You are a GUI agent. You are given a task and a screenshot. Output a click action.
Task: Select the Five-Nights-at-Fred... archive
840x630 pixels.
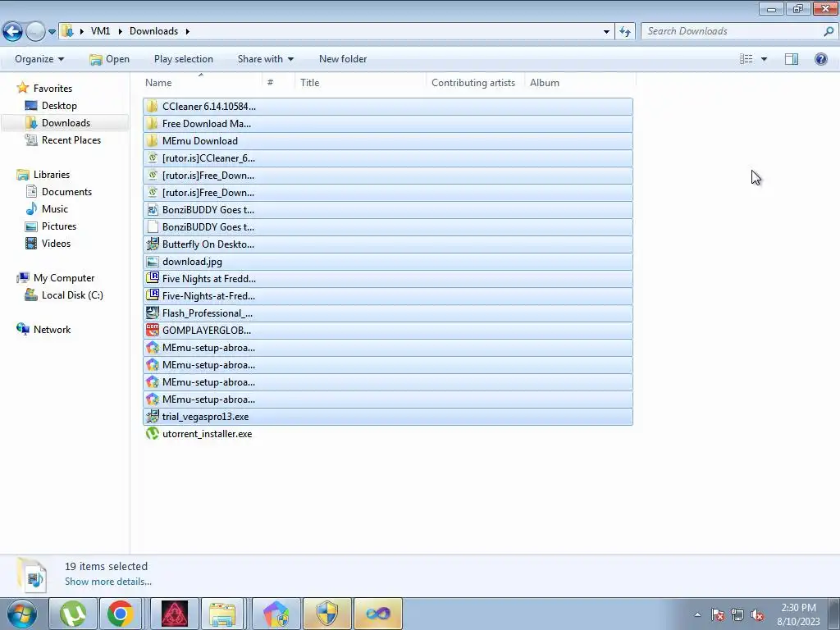[x=388, y=295]
